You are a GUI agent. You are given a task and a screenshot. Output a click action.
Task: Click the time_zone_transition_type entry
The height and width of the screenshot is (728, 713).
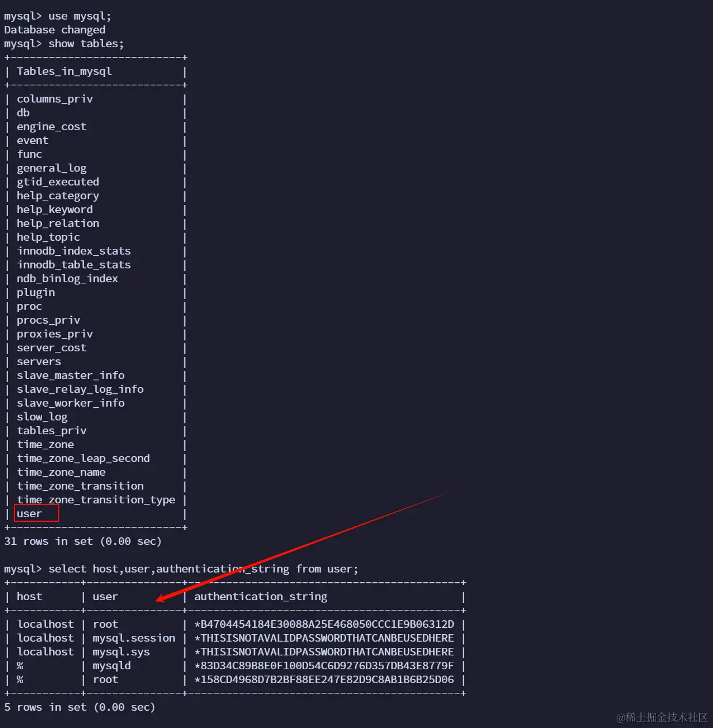(96, 500)
